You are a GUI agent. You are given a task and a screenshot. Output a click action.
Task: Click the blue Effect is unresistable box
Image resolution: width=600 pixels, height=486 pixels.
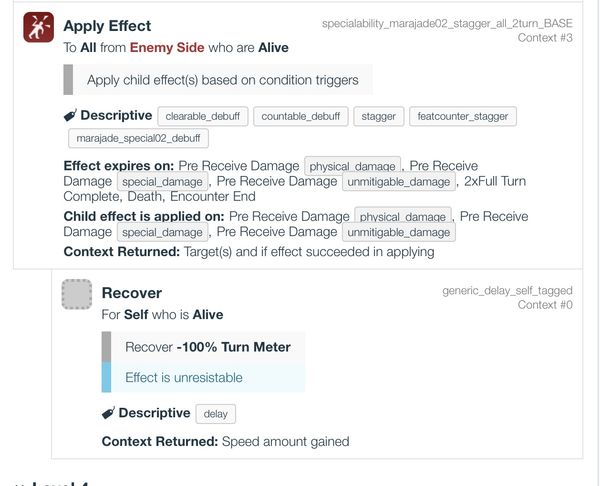click(x=203, y=378)
